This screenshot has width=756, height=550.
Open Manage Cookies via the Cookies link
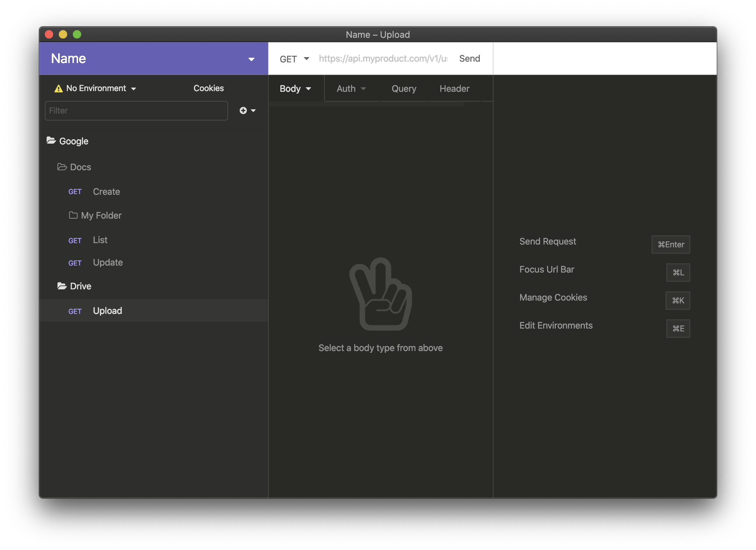click(x=209, y=88)
